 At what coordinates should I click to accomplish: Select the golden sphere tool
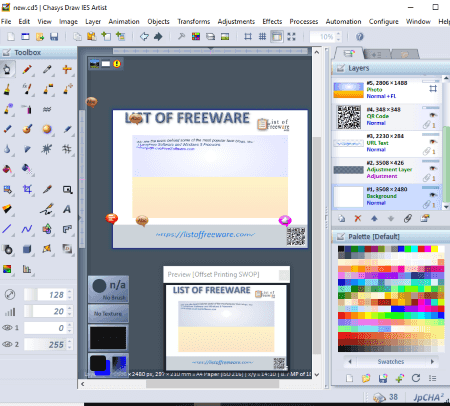tap(47, 129)
